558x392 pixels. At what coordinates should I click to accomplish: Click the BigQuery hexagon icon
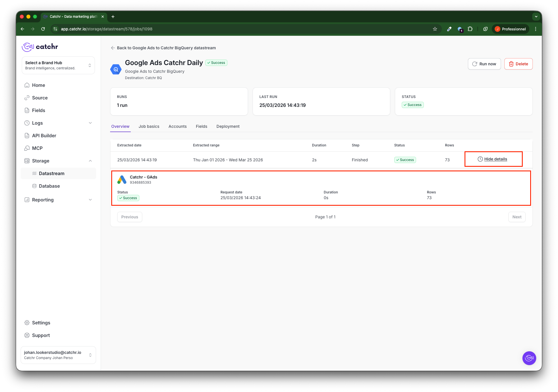[116, 69]
